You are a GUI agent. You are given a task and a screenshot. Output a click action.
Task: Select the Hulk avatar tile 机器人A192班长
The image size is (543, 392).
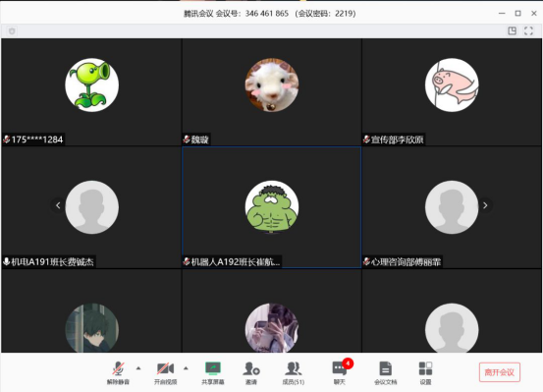pyautogui.click(x=271, y=207)
